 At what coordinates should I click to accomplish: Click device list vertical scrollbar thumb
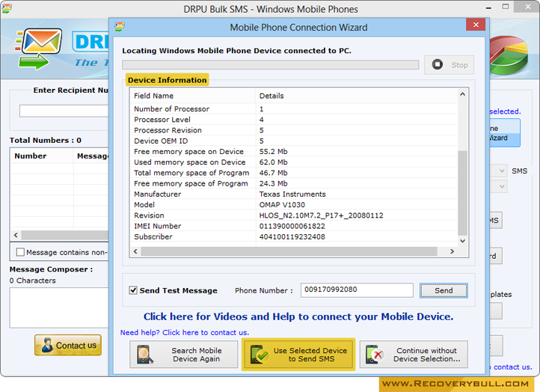(x=462, y=193)
